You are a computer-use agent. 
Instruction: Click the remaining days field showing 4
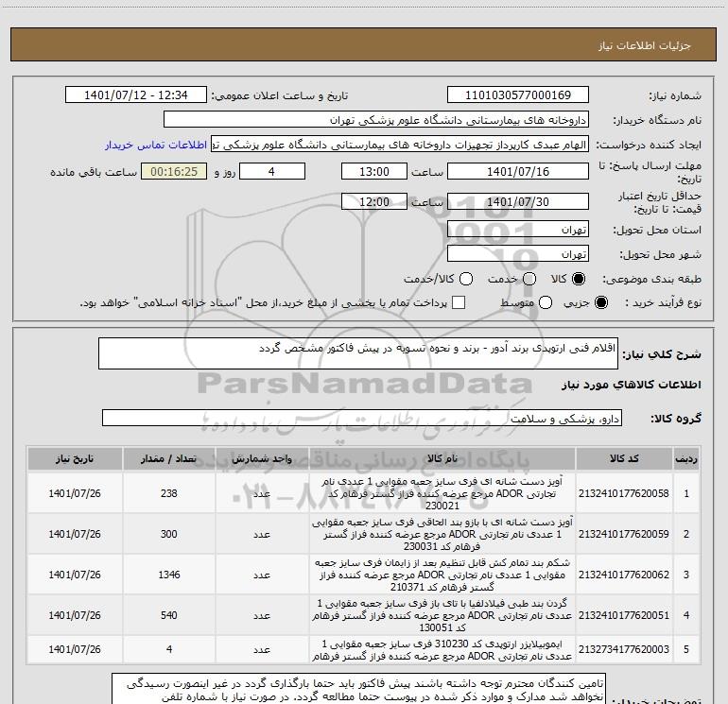click(271, 172)
